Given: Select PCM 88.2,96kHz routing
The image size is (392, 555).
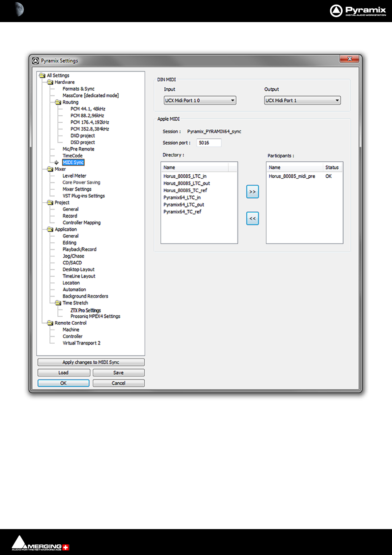Looking at the screenshot, I should 87,116.
